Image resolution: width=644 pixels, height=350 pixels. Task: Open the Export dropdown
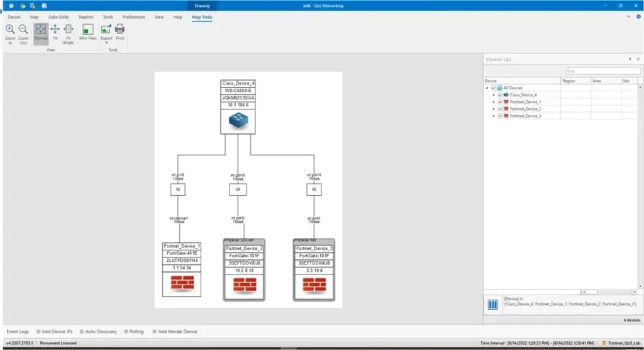click(x=106, y=41)
